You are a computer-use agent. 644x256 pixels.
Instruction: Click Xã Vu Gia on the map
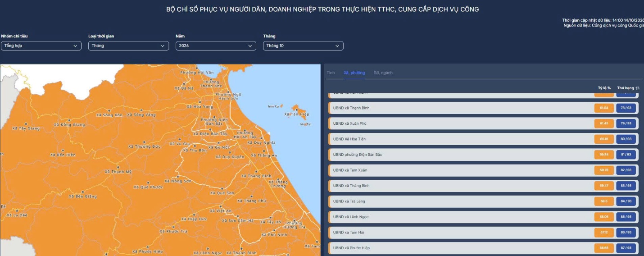[180, 144]
